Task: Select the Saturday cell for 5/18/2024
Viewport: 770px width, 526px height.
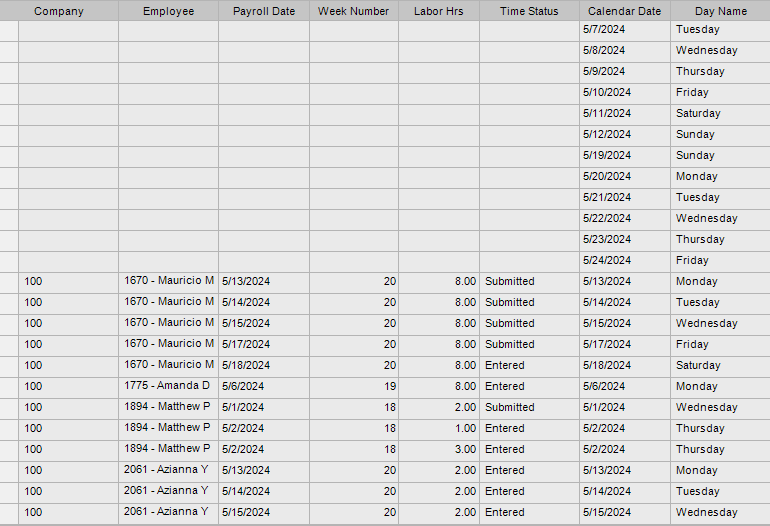Action: (720, 365)
